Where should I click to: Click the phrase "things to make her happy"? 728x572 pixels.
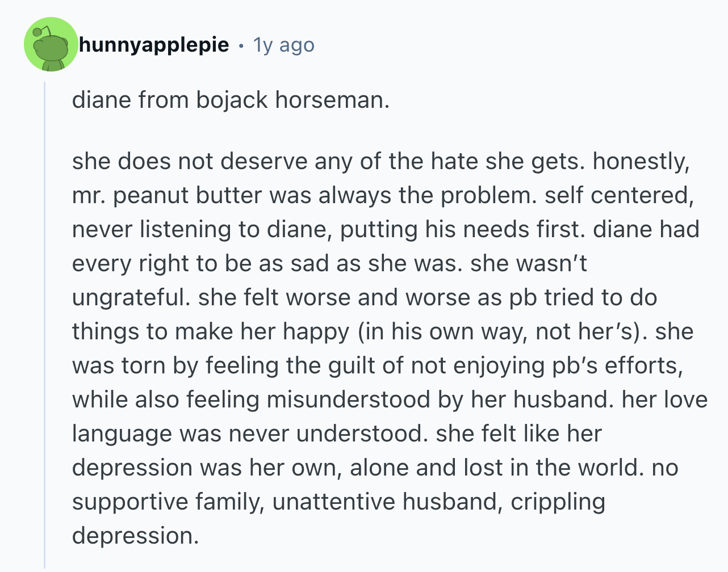pos(210,332)
